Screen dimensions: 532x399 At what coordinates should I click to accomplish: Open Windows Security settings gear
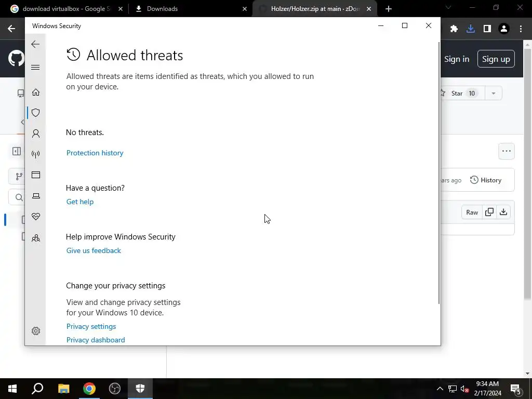tap(36, 331)
